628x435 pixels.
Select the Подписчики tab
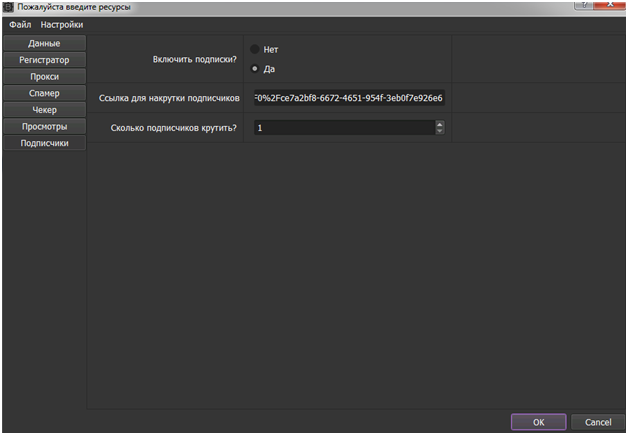coord(44,143)
